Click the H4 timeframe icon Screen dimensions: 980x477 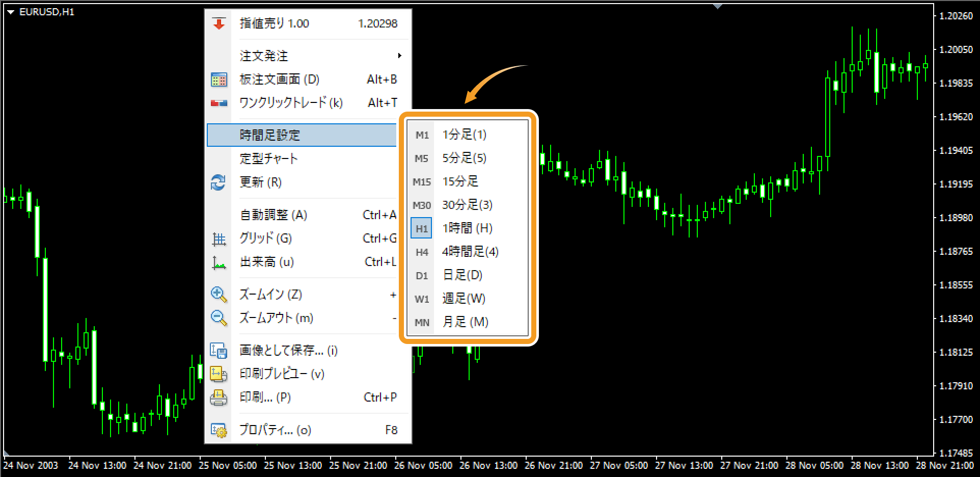pyautogui.click(x=422, y=252)
